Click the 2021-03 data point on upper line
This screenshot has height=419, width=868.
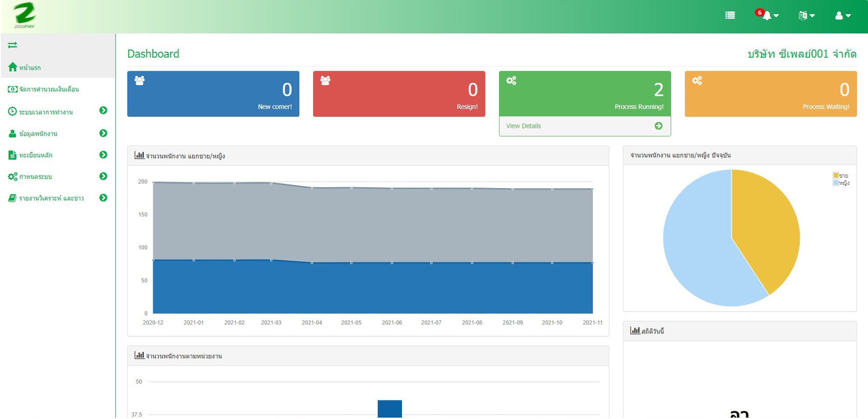coord(271,183)
